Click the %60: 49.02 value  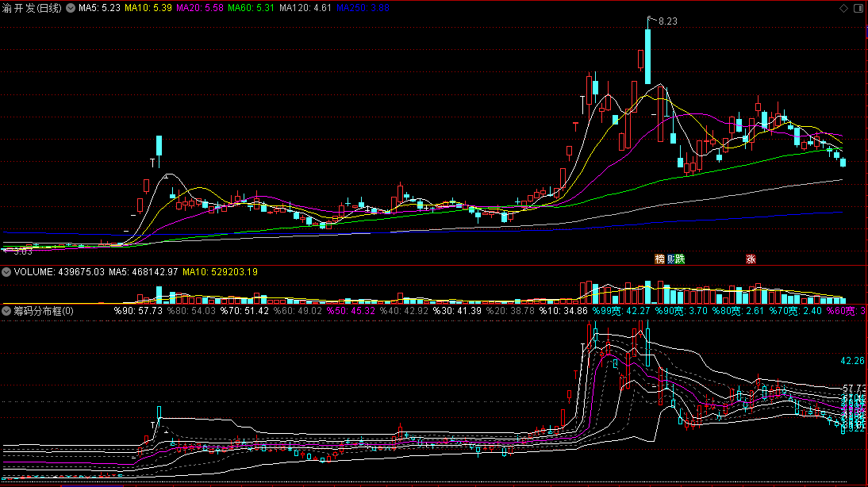298,311
